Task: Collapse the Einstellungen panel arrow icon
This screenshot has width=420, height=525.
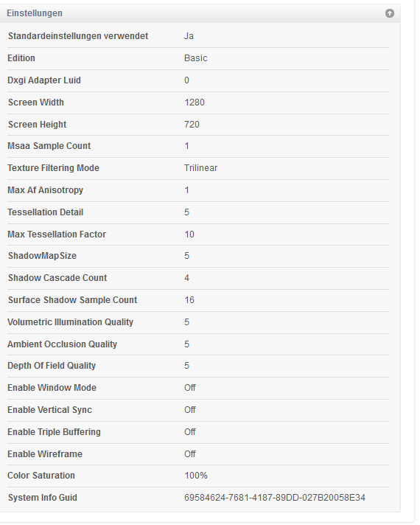Action: [x=390, y=13]
